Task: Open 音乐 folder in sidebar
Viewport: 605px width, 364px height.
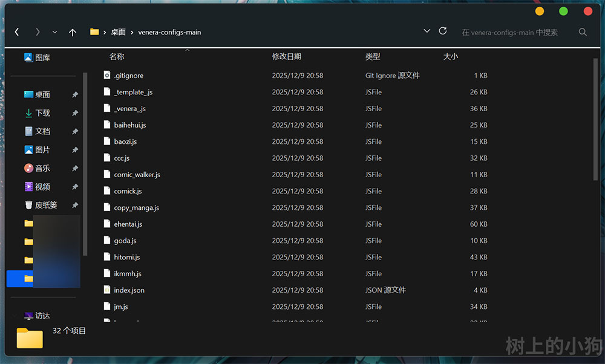Action: (x=42, y=168)
